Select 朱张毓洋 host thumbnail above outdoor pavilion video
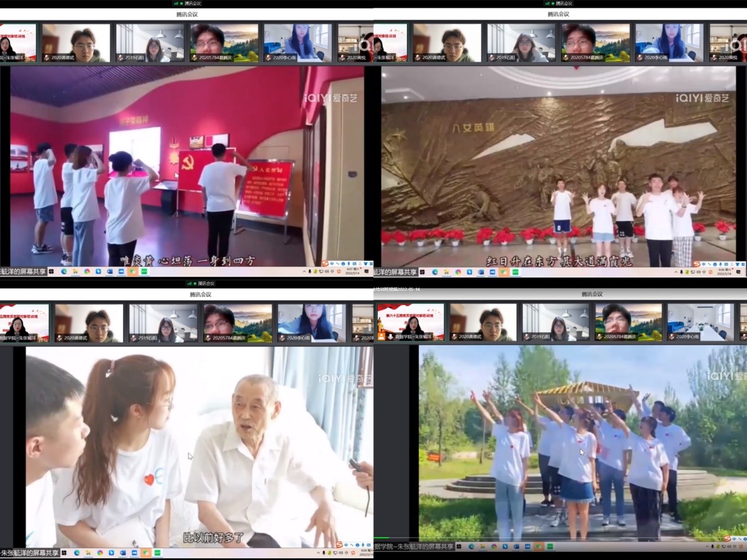Viewport: 747px width, 560px height. pyautogui.click(x=410, y=322)
